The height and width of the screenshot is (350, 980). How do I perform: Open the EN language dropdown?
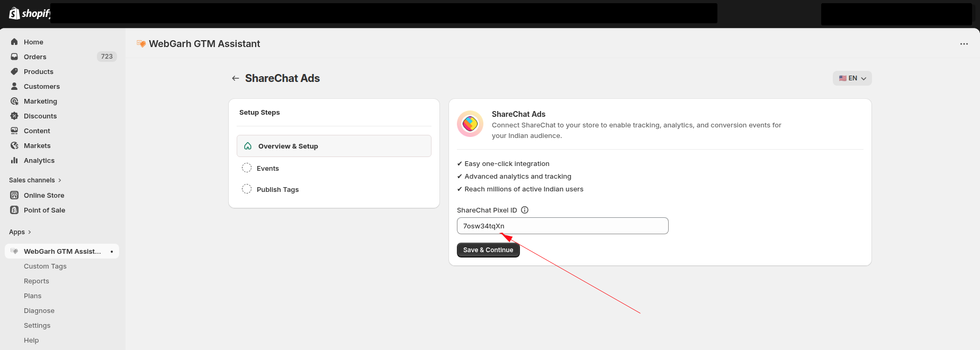click(x=852, y=78)
